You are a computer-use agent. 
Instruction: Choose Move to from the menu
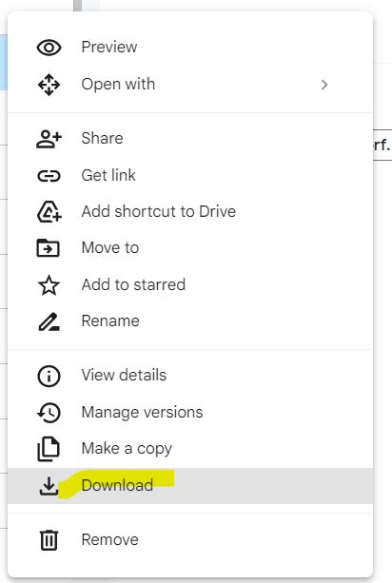[x=190, y=247]
